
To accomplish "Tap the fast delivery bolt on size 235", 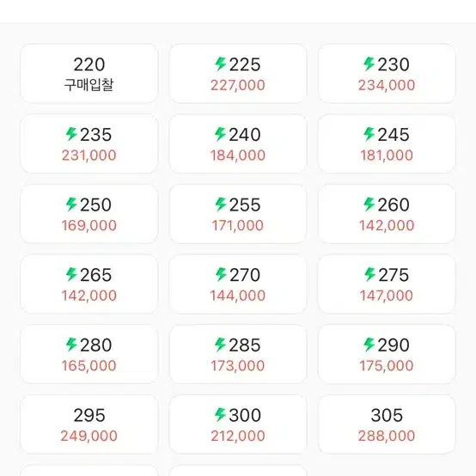I will tap(71, 134).
